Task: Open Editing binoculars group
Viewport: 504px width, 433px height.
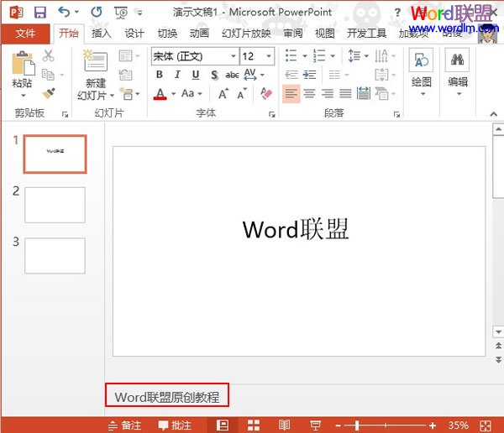Action: pos(458,72)
